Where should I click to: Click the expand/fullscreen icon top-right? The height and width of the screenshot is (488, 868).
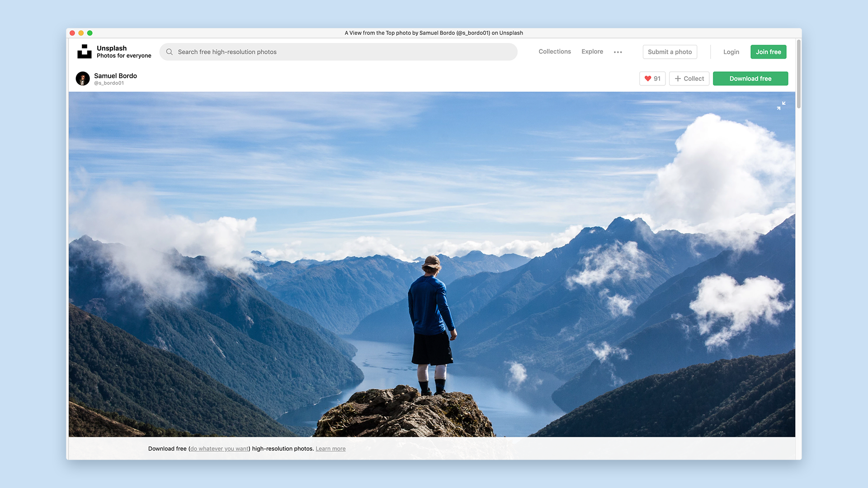tap(781, 106)
